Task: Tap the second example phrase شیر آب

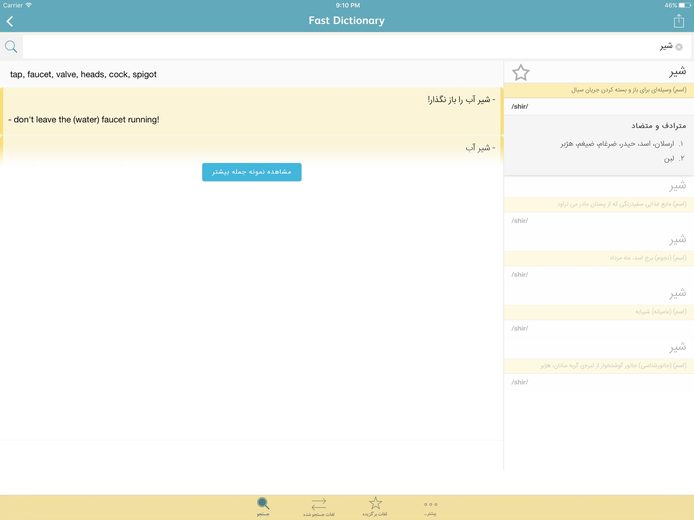Action: coord(480,147)
